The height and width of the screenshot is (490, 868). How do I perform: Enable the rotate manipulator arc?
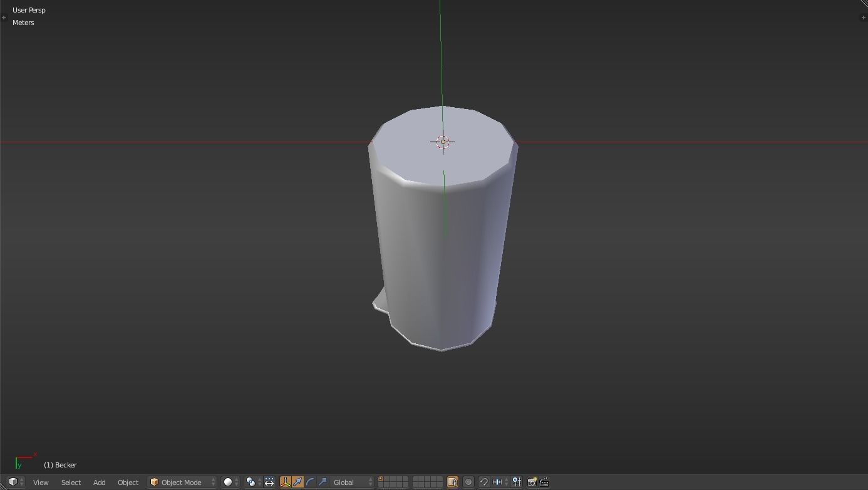point(310,482)
